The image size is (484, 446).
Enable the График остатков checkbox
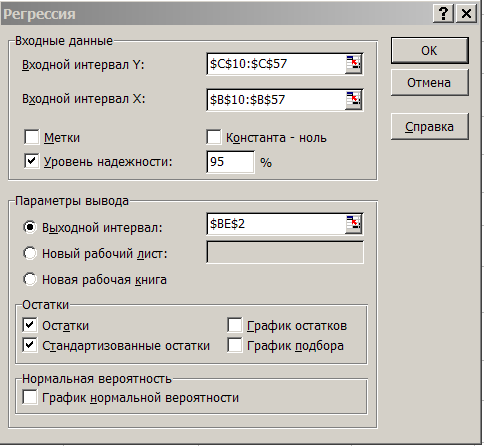(235, 325)
